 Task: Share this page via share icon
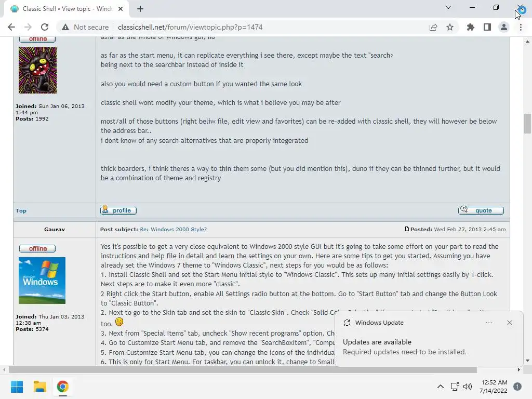pyautogui.click(x=433, y=27)
